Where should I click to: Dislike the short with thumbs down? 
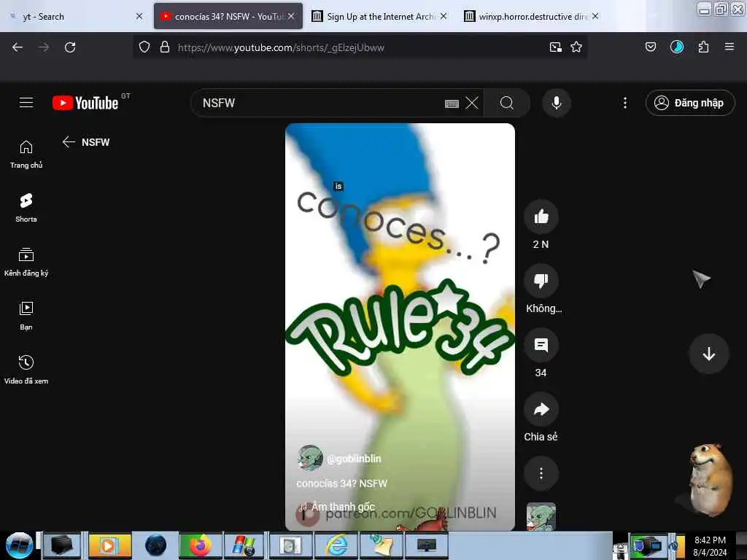tap(541, 281)
